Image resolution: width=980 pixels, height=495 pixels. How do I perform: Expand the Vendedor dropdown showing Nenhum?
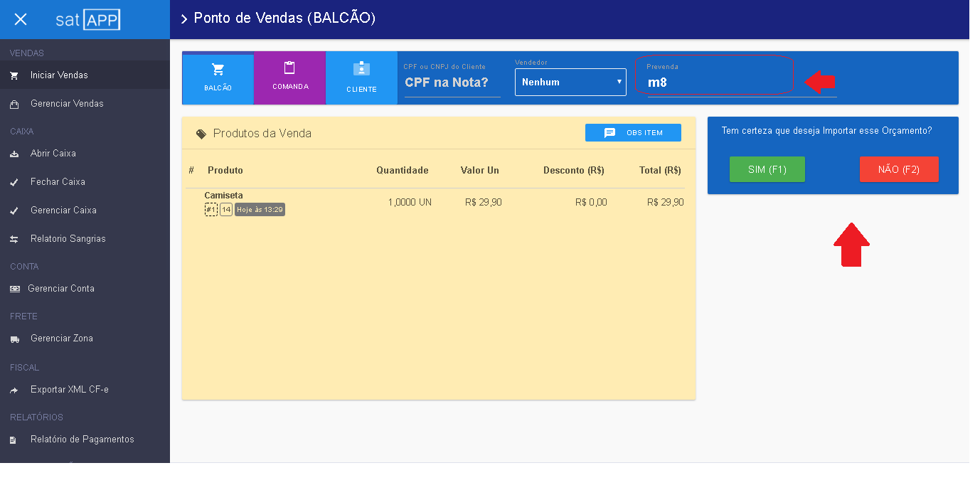click(570, 82)
